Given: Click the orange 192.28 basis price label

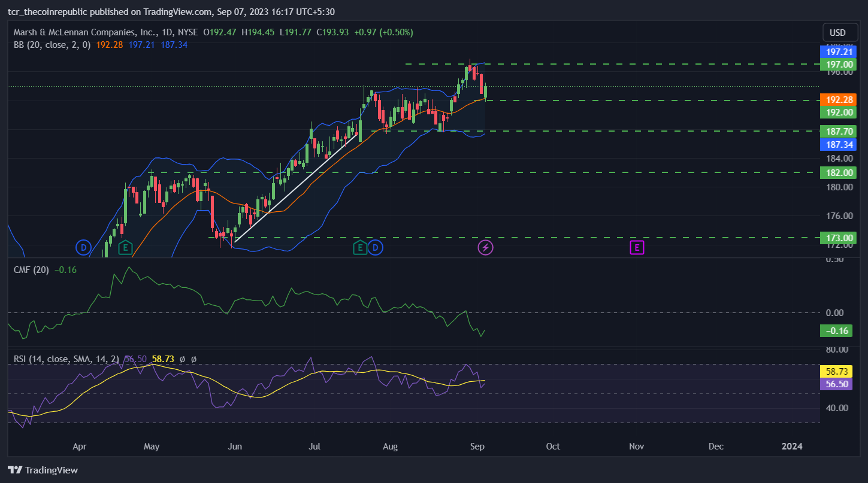Looking at the screenshot, I should click(x=838, y=100).
